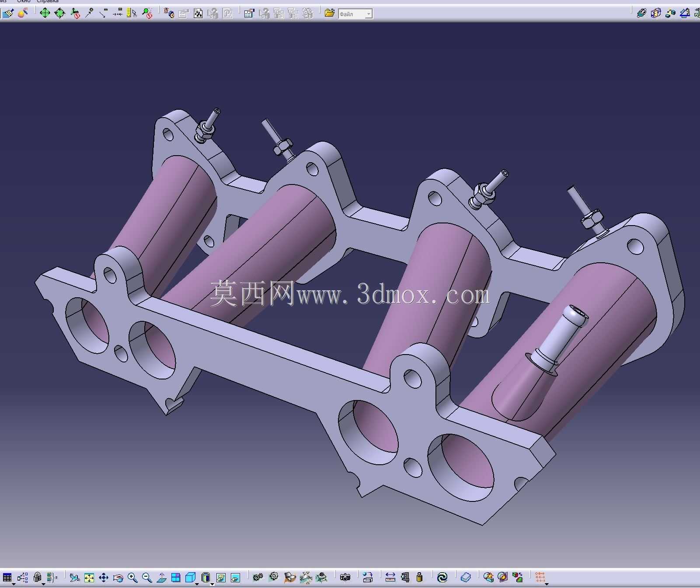
Task: Click the teal arrows mechanism icon
Action: (306, 578)
